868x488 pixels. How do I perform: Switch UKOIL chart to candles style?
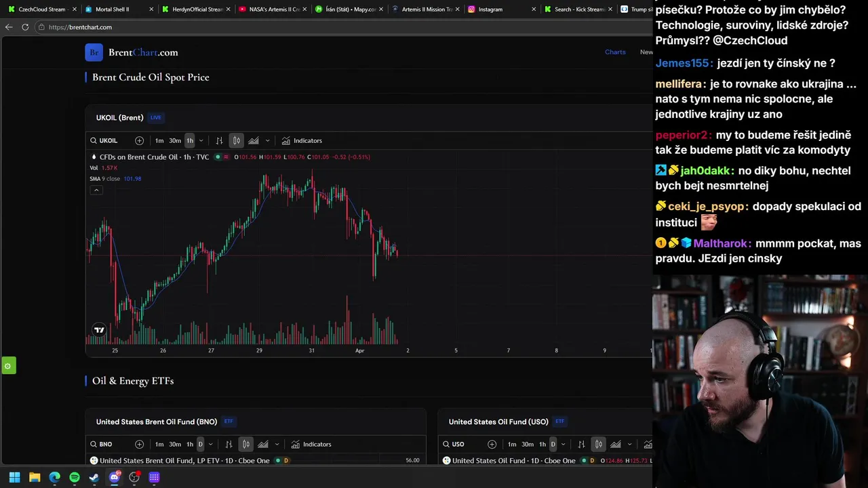[236, 140]
